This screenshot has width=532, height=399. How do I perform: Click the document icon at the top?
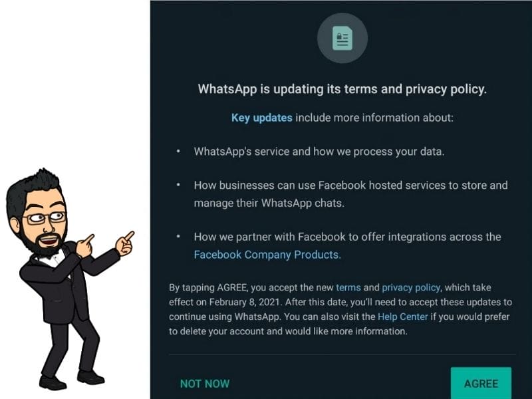342,41
